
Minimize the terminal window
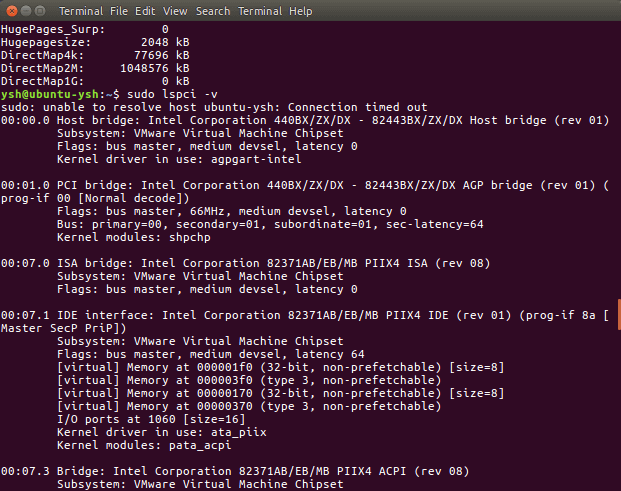pyautogui.click(x=26, y=11)
